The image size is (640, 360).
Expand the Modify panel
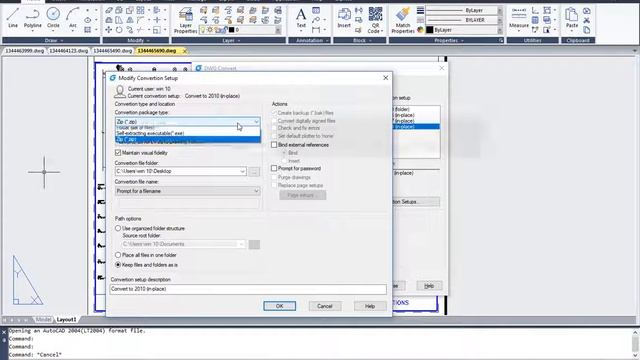[136, 40]
